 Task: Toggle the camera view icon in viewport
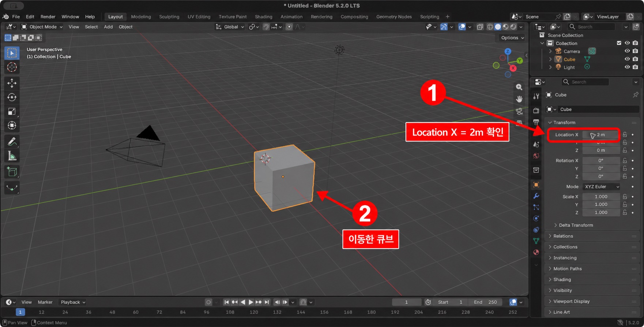pyautogui.click(x=519, y=111)
